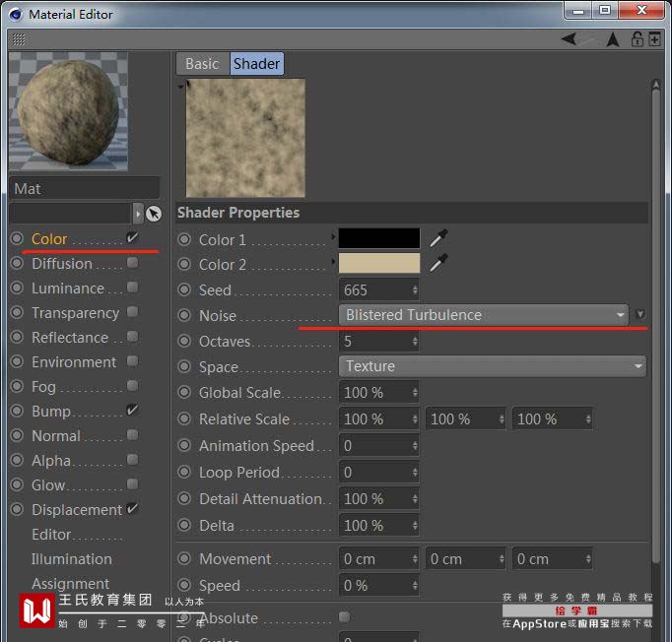Open the Editor settings page
Screen dimensions: 672x642
[x=51, y=534]
